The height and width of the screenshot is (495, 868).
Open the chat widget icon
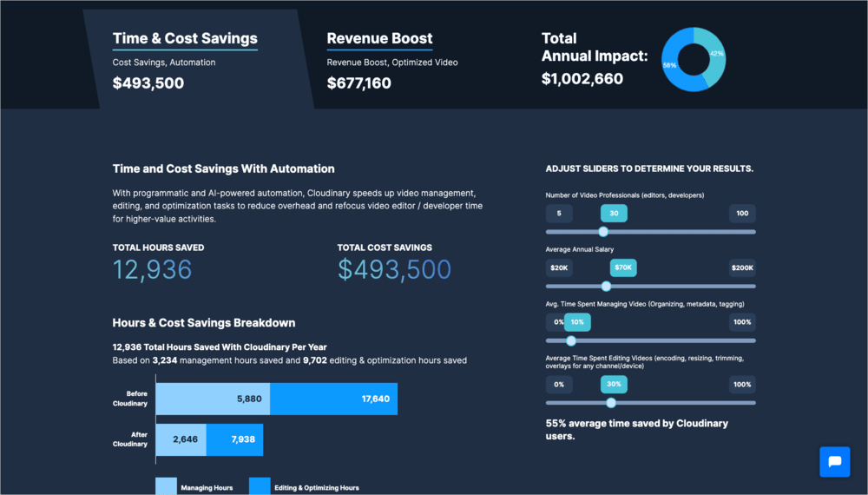click(x=835, y=462)
